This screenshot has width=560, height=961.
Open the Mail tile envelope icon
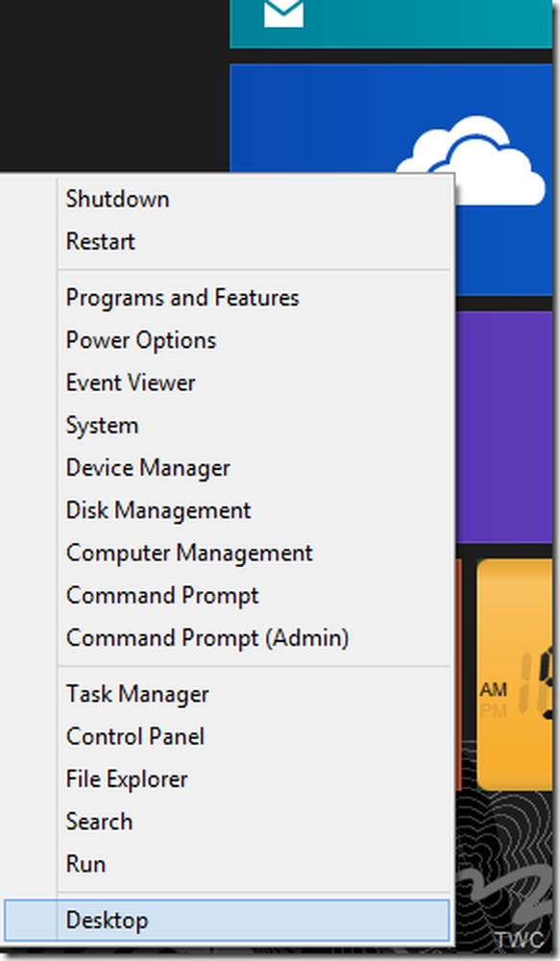(283, 13)
